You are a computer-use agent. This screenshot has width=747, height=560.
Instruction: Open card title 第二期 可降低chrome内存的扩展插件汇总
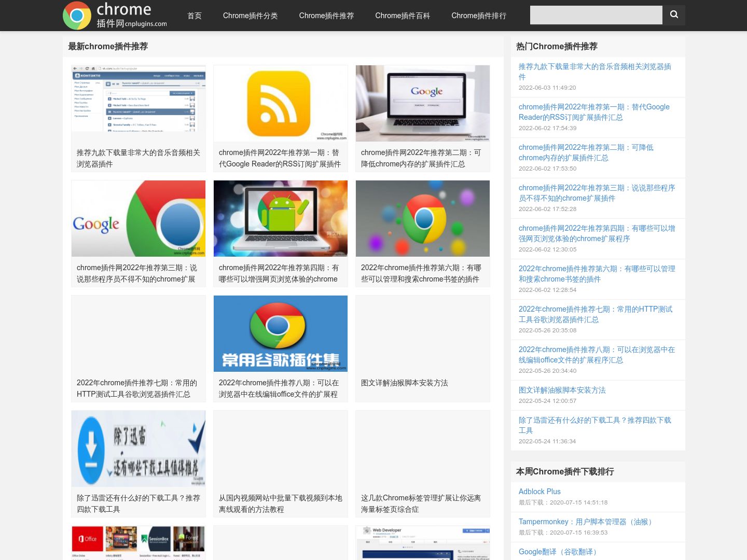click(x=421, y=158)
